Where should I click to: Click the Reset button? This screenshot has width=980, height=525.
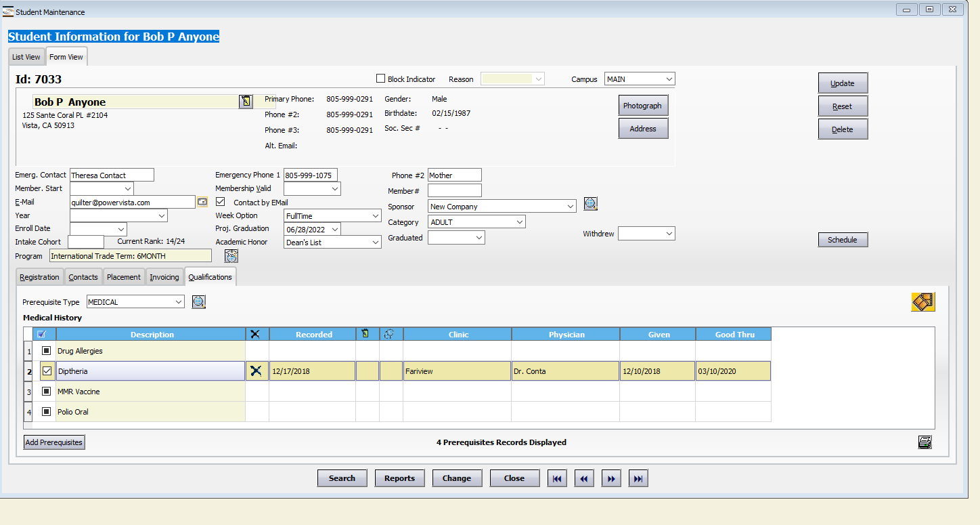pos(843,106)
